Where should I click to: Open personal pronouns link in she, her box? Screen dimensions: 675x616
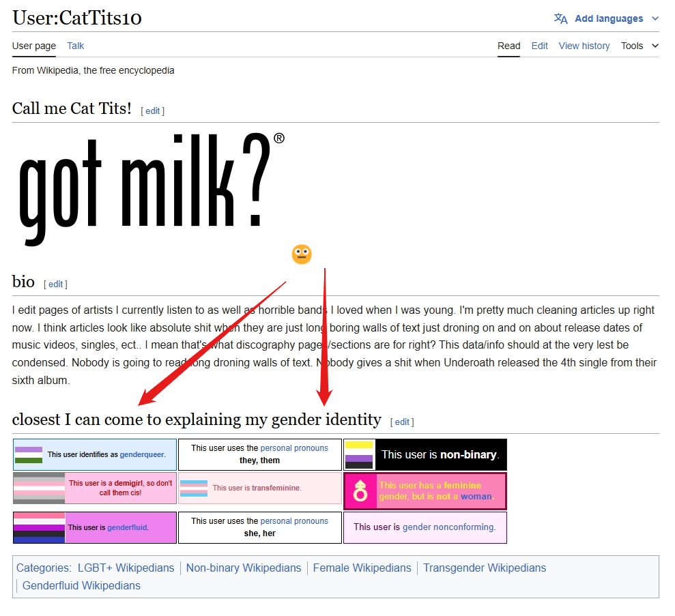(x=294, y=521)
